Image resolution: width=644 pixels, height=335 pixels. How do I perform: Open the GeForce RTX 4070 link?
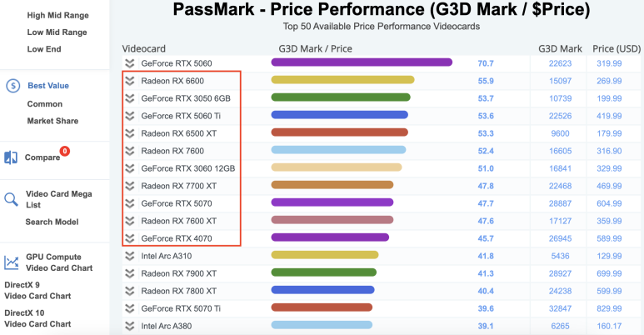coord(177,238)
